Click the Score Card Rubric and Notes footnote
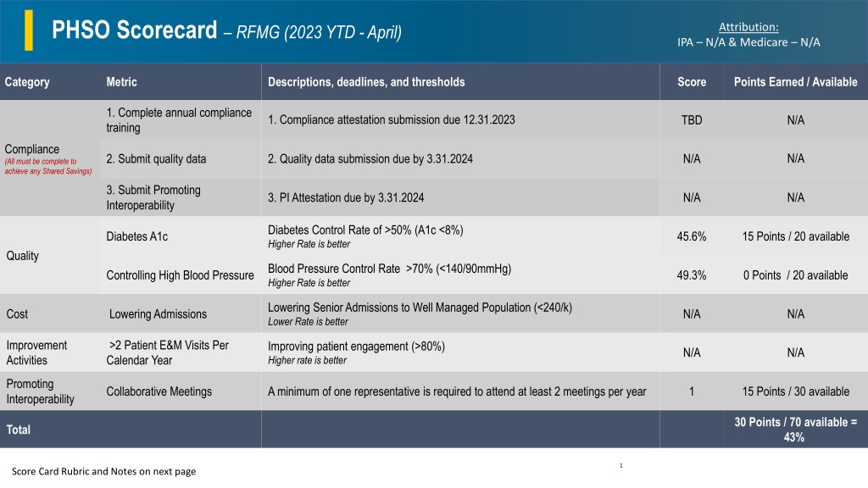This screenshot has width=868, height=488. point(103,471)
